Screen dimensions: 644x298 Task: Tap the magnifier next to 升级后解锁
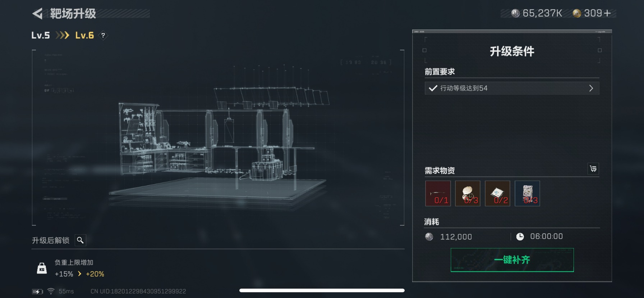(x=80, y=240)
